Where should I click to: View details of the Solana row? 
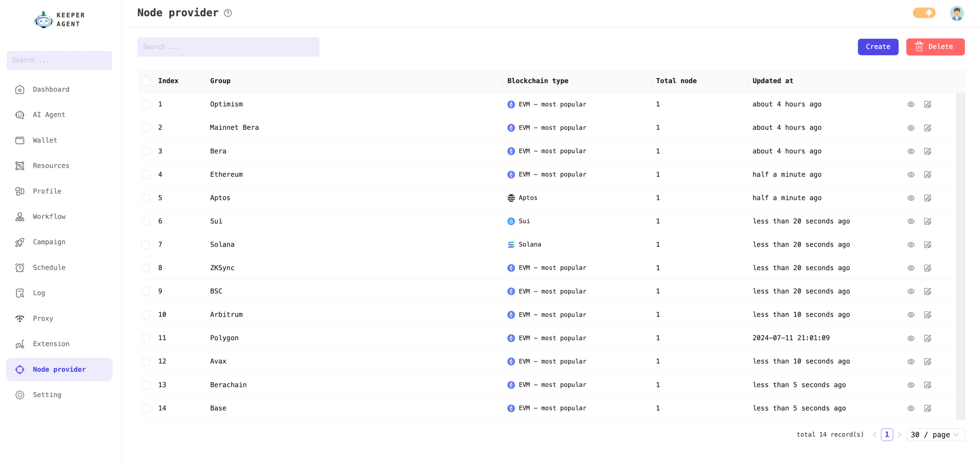tap(911, 244)
